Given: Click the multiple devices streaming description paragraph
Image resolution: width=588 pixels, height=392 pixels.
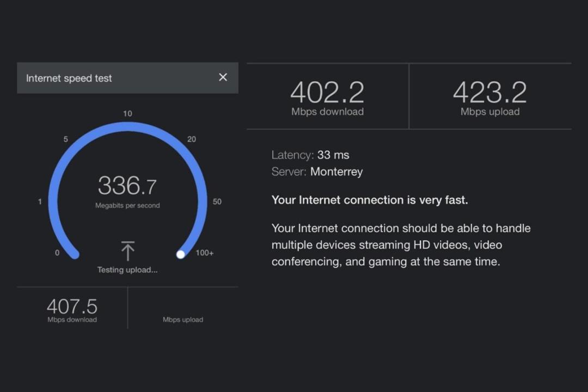Looking at the screenshot, I should 401,245.
